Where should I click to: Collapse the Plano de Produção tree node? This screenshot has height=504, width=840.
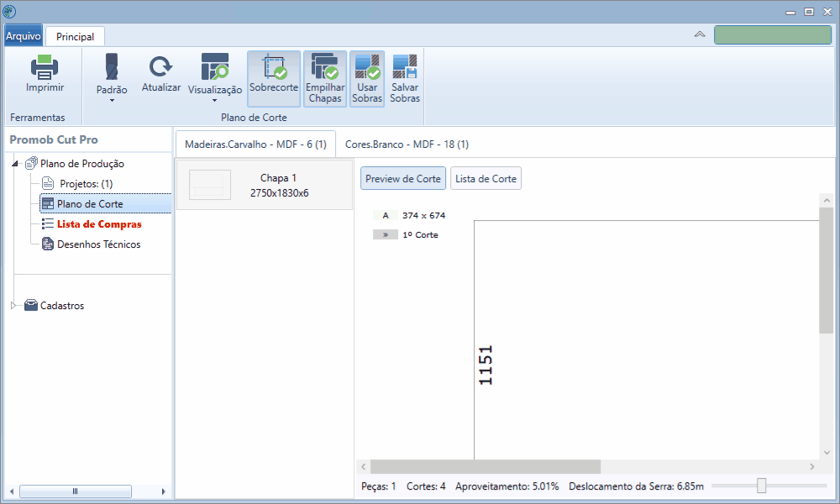15,163
